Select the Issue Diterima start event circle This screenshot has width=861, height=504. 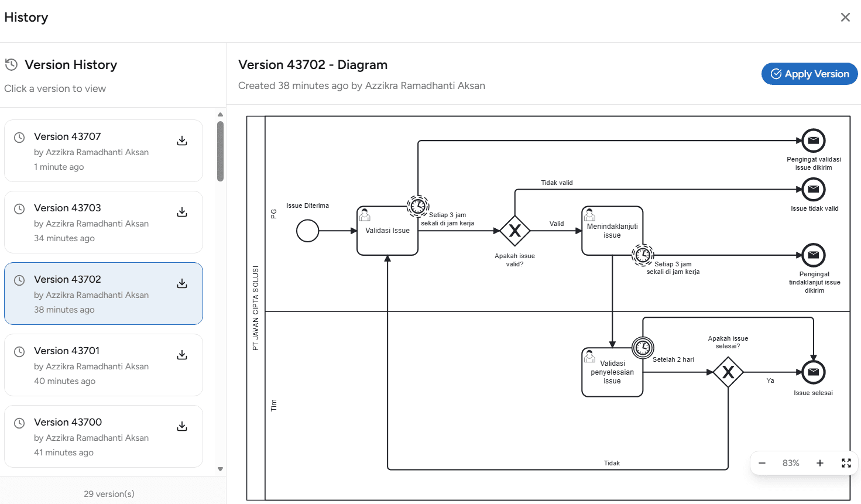[308, 231]
